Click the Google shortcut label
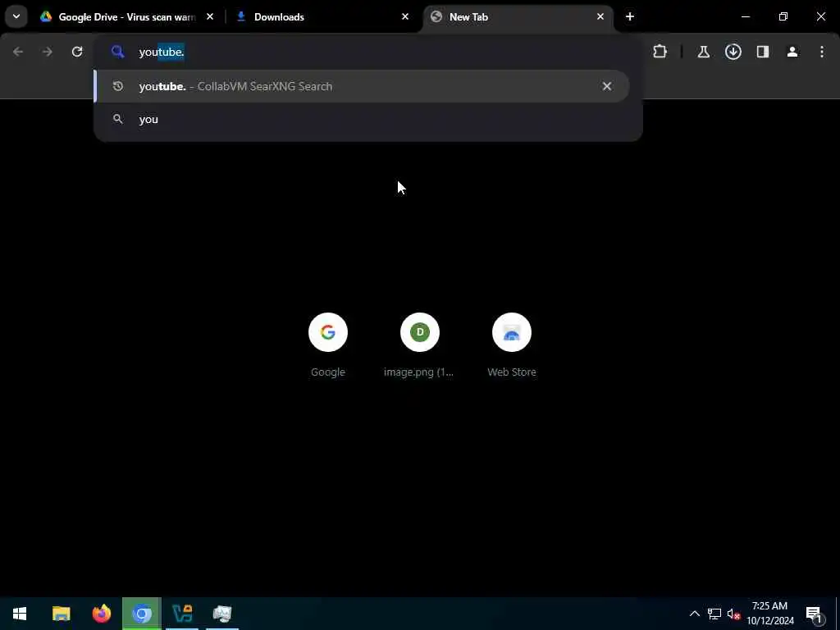The width and height of the screenshot is (840, 630). (328, 372)
